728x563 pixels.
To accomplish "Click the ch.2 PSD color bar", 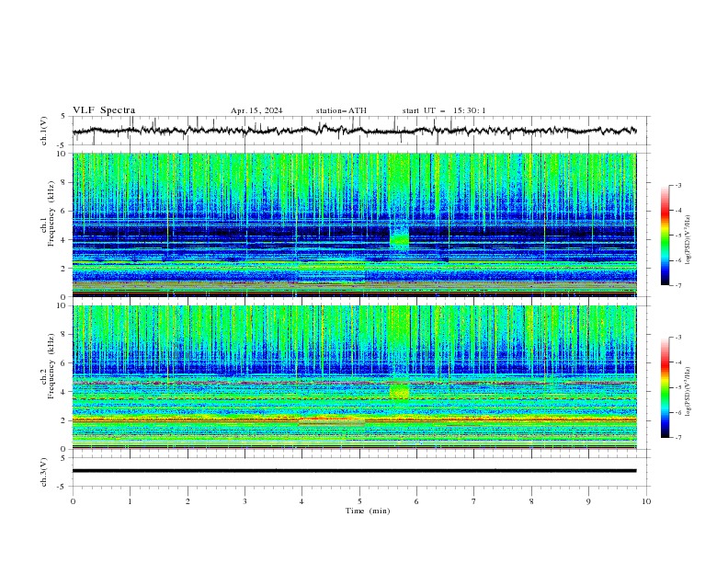I will point(665,387).
